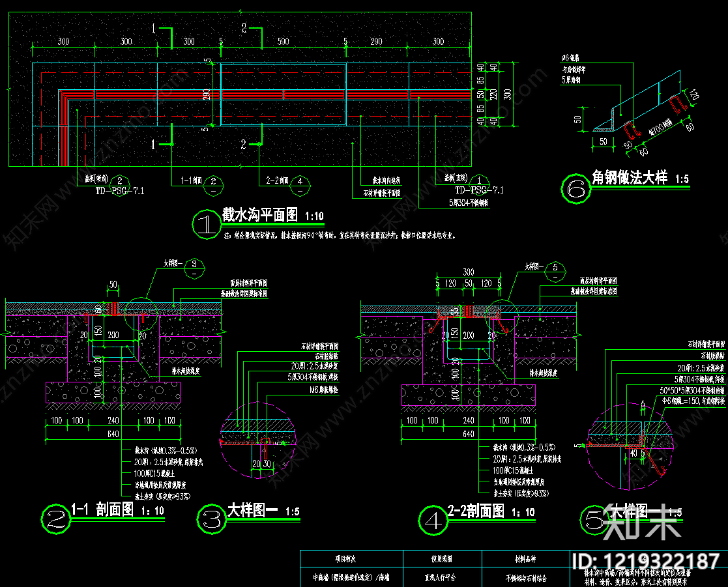The height and width of the screenshot is (587, 728).
Task: Click the "与角钢焊牢" label in detail 6
Action: tap(574, 70)
